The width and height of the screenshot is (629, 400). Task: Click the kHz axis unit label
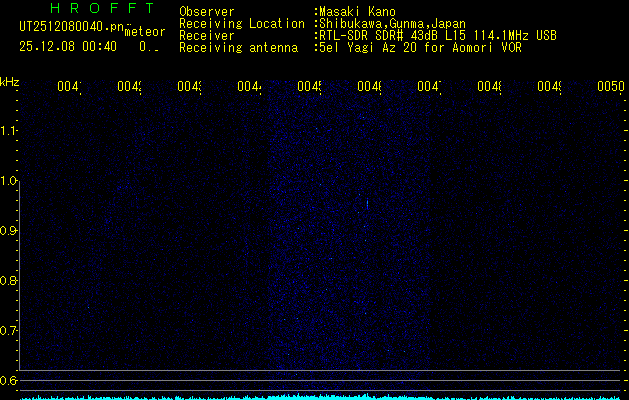[10, 82]
